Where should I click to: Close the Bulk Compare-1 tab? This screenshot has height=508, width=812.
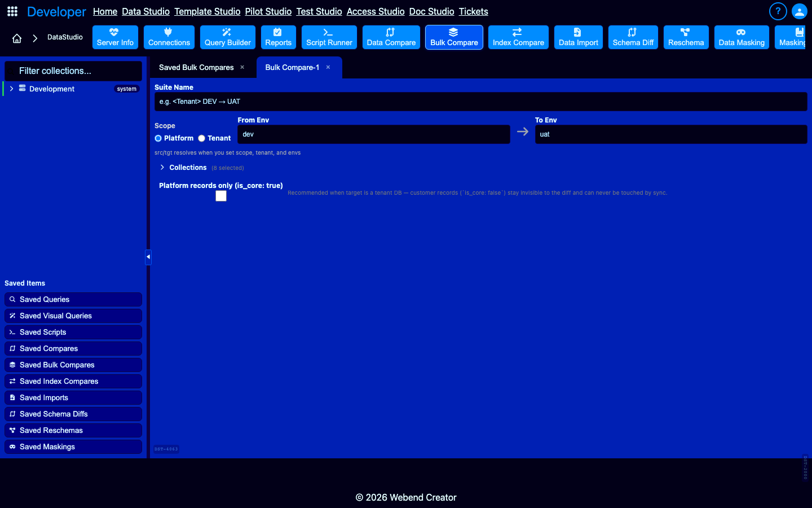pyautogui.click(x=328, y=67)
